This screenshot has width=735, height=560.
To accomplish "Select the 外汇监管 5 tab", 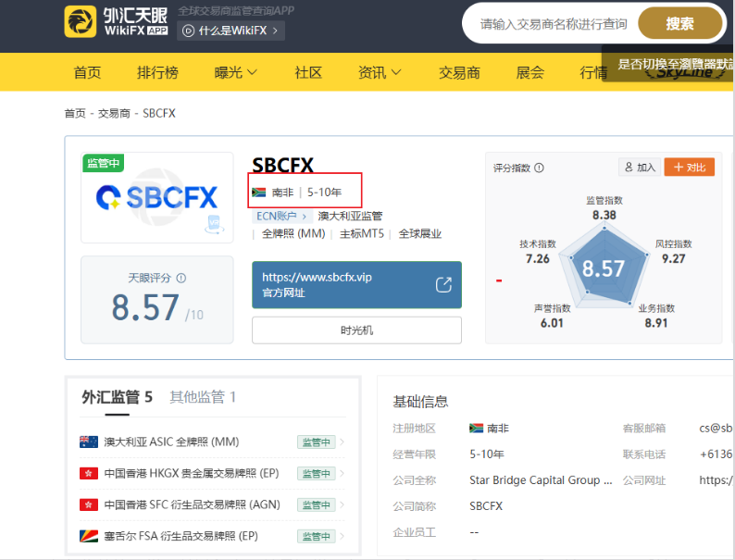I will click(x=118, y=397).
